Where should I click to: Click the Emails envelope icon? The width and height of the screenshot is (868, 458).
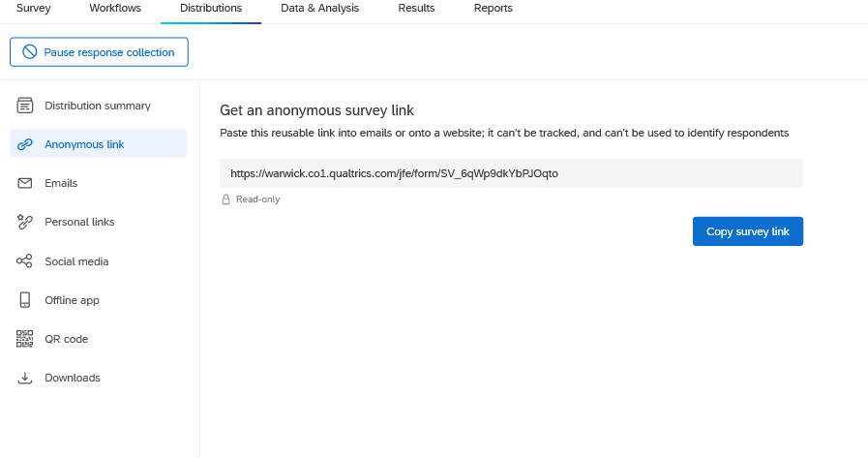(25, 183)
